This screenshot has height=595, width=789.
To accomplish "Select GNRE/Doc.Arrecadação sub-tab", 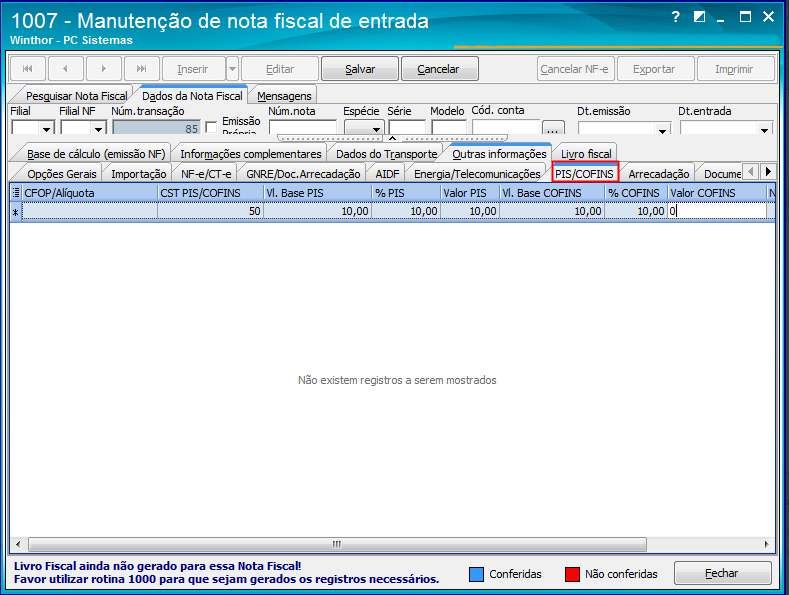I will 303,174.
